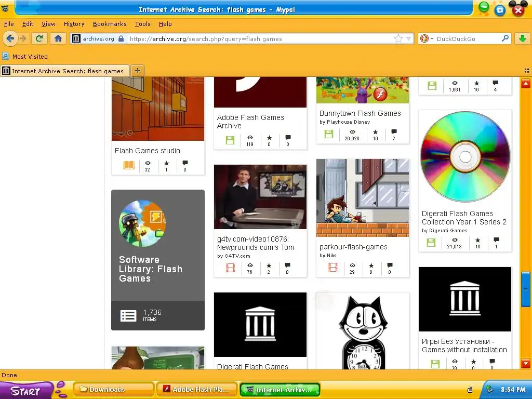
Task: Click the Felix cat clock thumbnail
Action: click(362, 332)
